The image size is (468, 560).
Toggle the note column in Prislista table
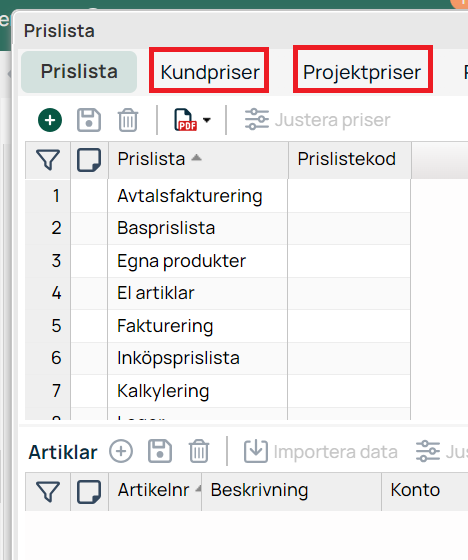pos(89,160)
